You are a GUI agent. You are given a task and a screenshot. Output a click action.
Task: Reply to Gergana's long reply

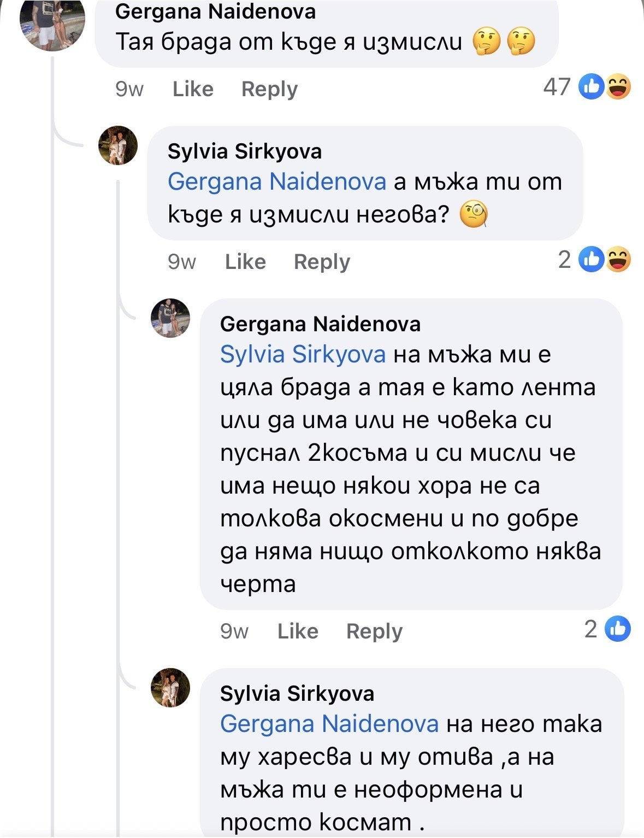[374, 631]
